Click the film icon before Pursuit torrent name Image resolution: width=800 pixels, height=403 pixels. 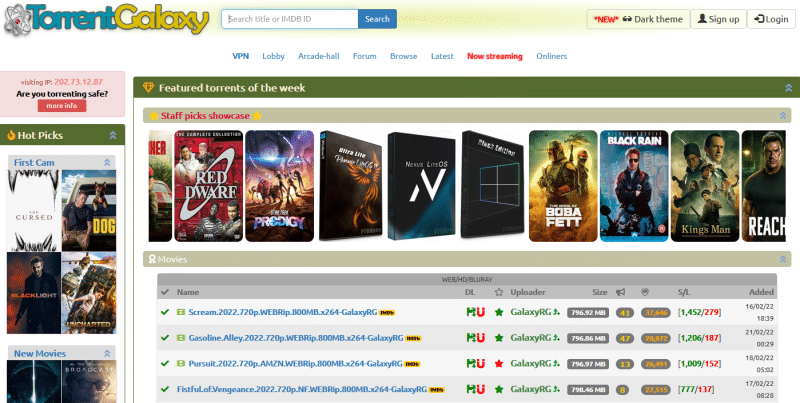[181, 363]
